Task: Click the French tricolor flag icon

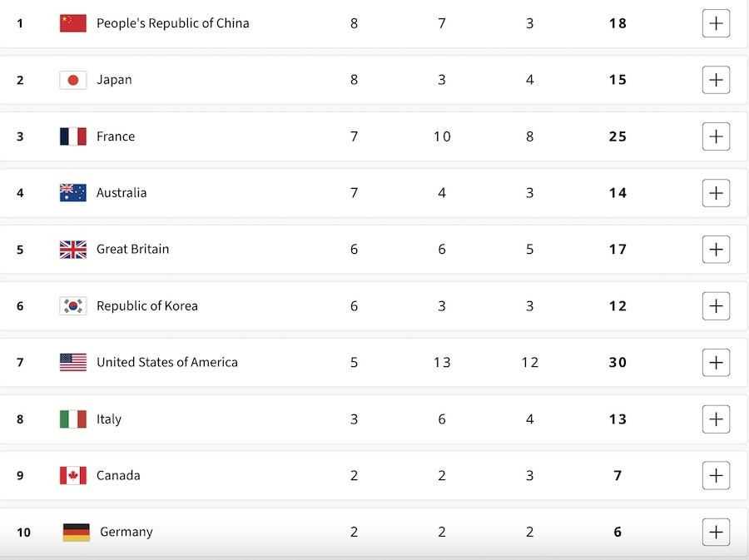Action: tap(73, 136)
